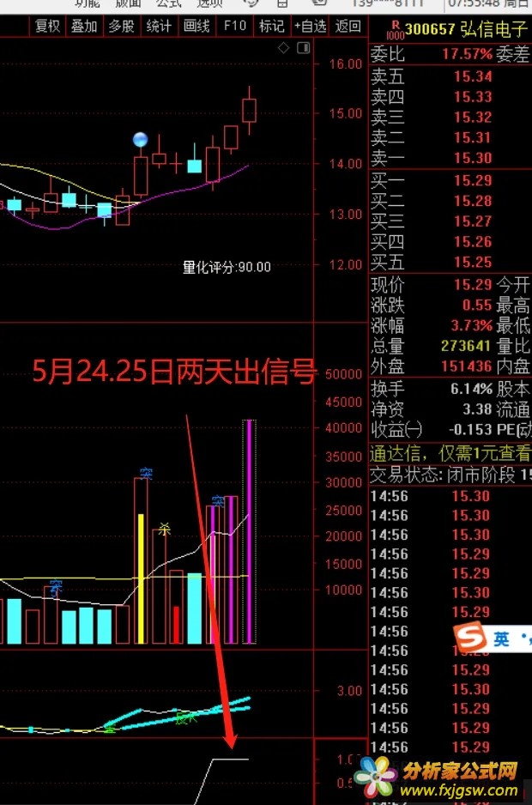This screenshot has width=532, height=805.
Task: Click the 返回 back button
Action: [x=348, y=26]
